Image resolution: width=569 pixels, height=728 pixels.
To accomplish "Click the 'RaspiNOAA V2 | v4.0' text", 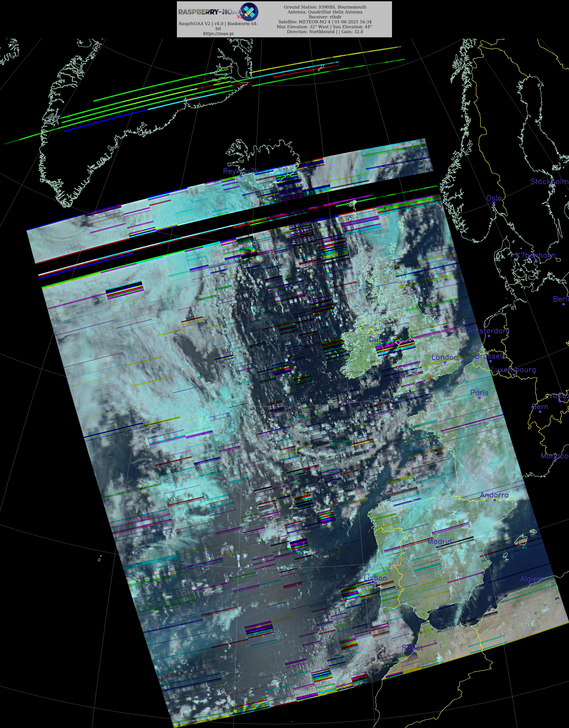I will pos(201,24).
